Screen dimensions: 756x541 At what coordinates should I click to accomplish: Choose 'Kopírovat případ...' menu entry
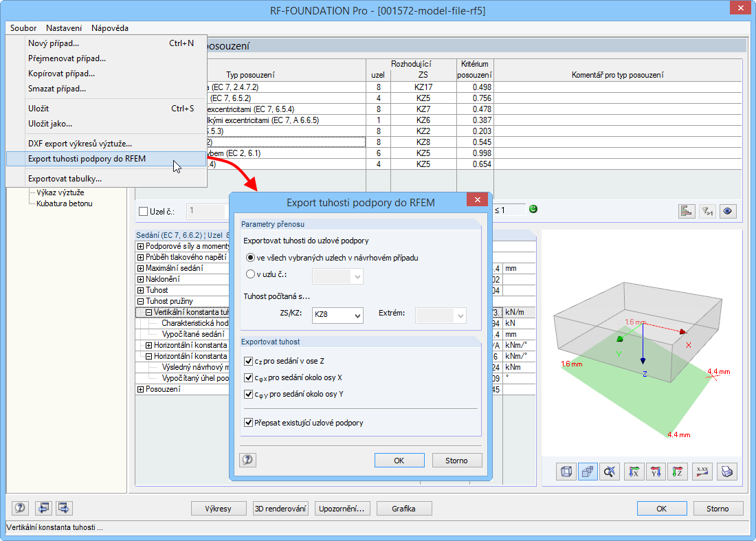pyautogui.click(x=107, y=74)
